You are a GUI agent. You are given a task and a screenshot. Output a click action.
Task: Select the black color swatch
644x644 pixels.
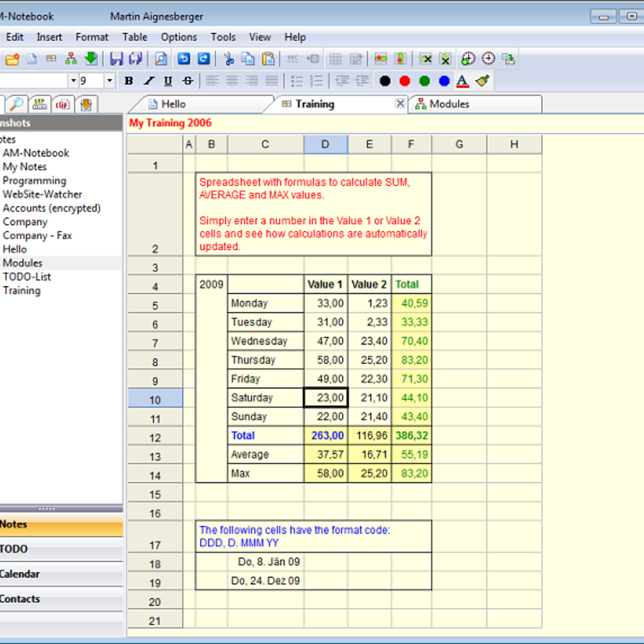point(385,81)
